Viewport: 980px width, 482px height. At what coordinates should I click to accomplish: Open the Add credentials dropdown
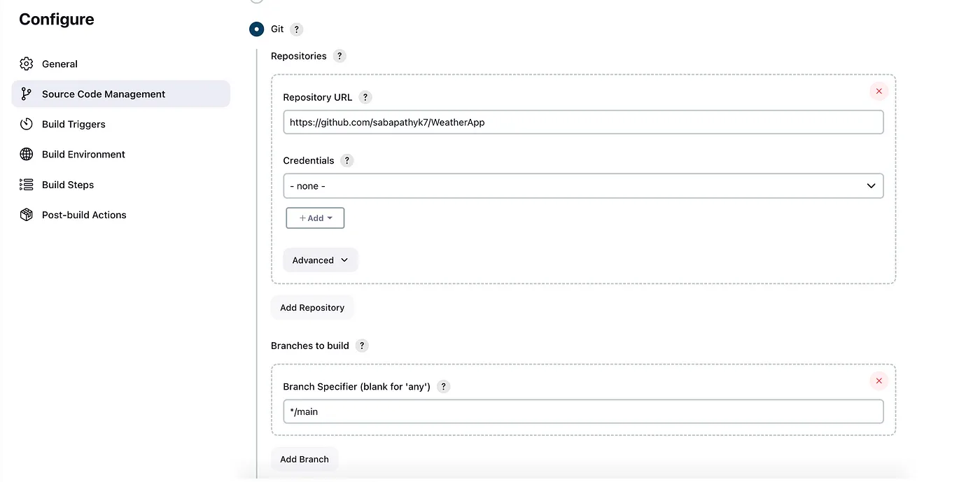[x=315, y=218]
